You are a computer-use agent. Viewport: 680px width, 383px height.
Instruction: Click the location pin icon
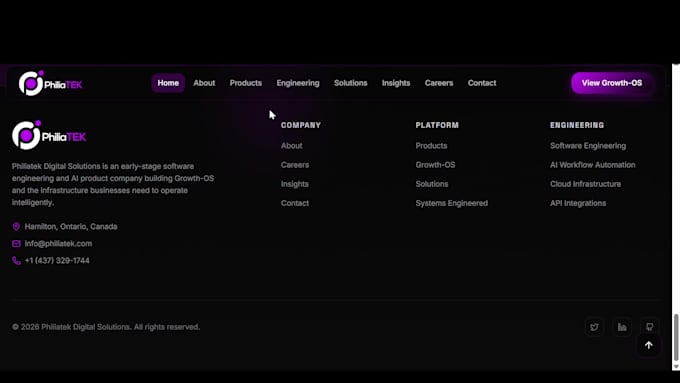(16, 226)
